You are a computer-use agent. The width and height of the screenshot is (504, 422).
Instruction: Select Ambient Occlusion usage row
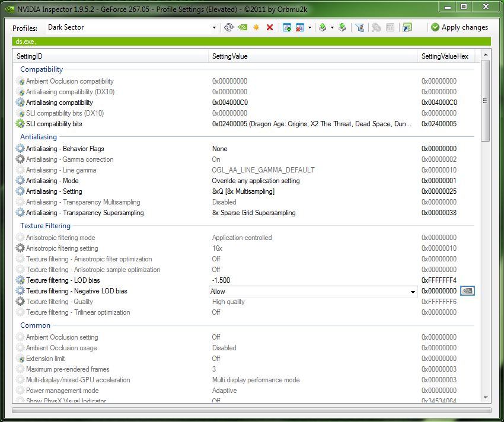(x=244, y=348)
